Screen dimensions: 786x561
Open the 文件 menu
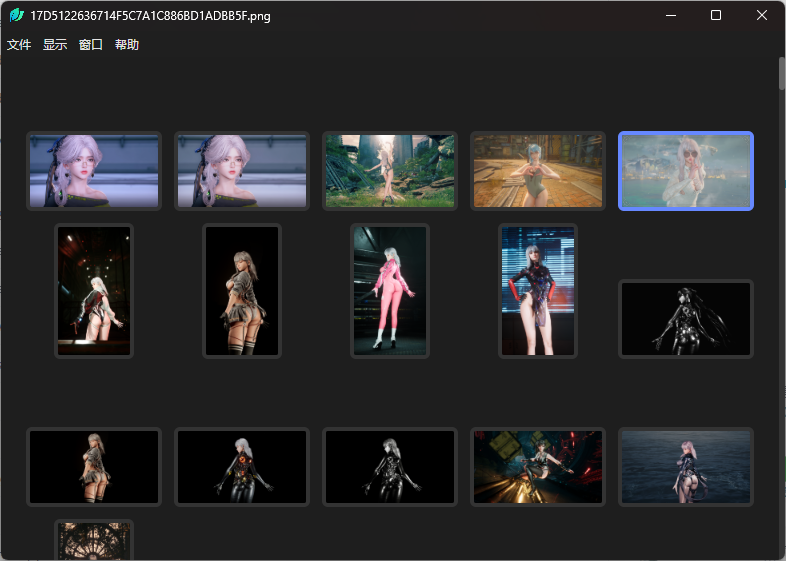tap(19, 45)
